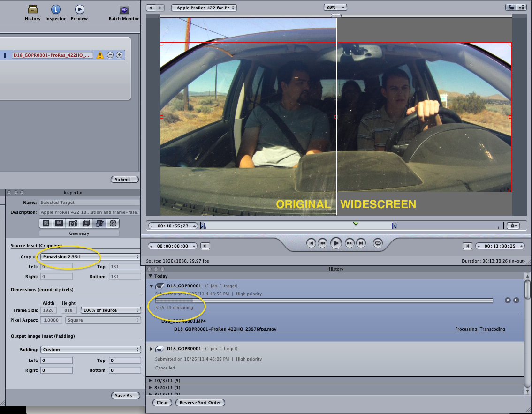
Task: Expand the 10/3/11 history group
Action: click(x=150, y=380)
